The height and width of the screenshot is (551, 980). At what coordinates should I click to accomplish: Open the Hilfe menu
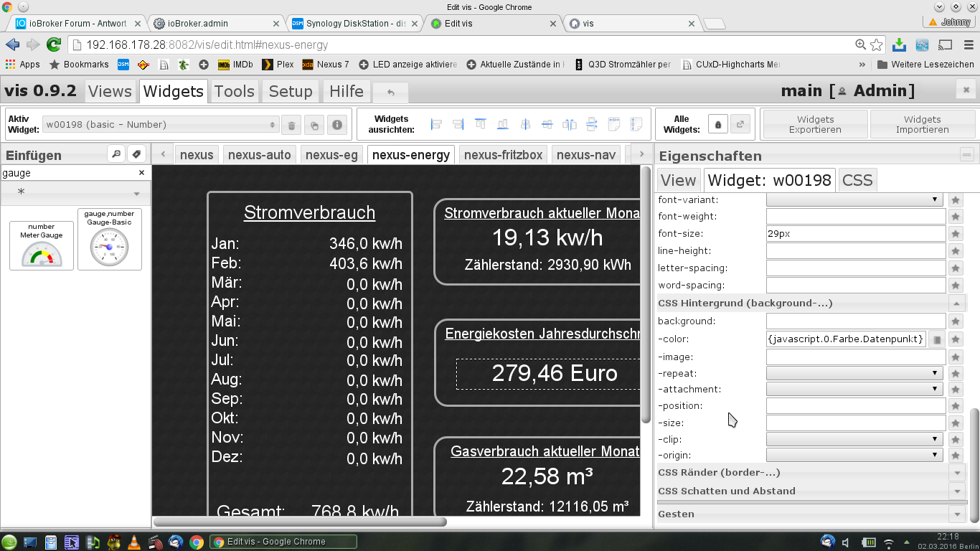(x=347, y=91)
